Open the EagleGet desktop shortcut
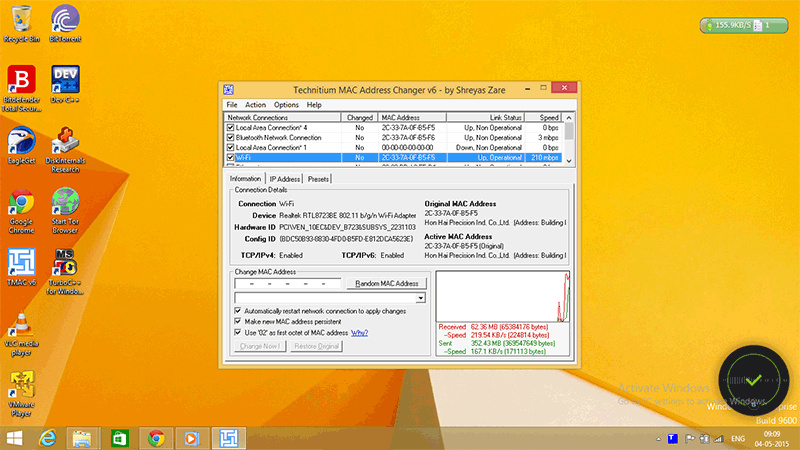The height and width of the screenshot is (450, 800). (x=21, y=143)
